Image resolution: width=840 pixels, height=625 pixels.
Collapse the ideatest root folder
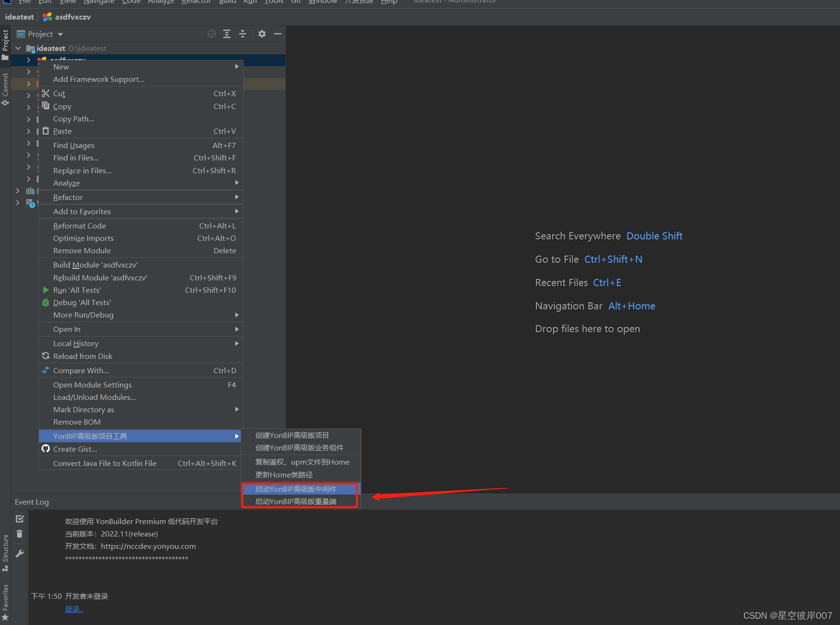point(18,48)
